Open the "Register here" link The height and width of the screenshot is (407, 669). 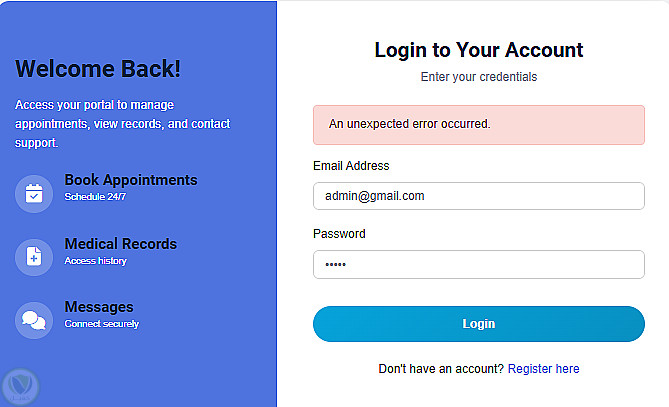click(x=543, y=369)
